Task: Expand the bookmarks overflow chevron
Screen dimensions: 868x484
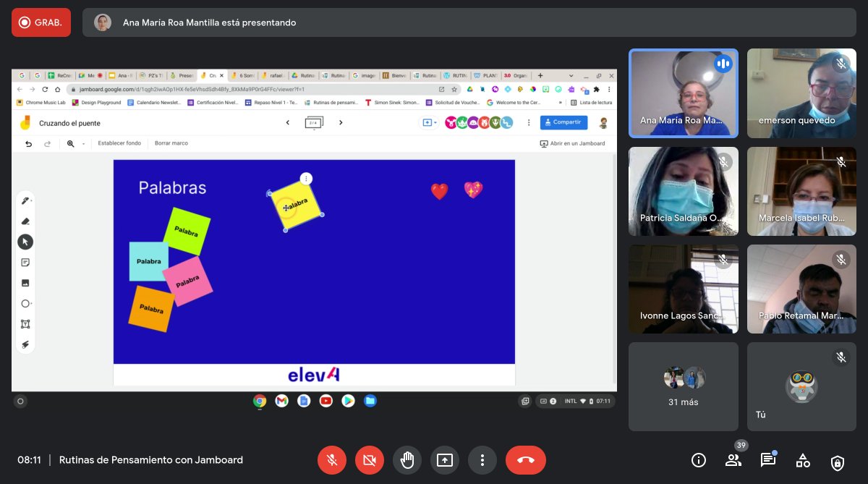Action: [x=560, y=103]
